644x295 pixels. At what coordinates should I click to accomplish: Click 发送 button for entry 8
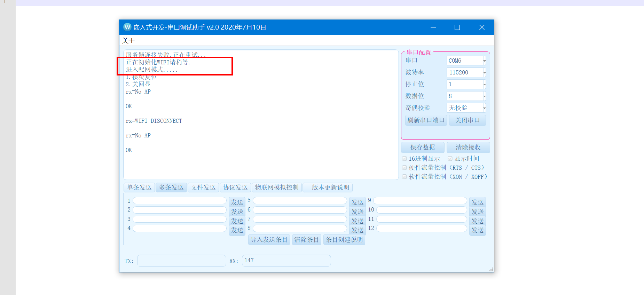tap(357, 230)
